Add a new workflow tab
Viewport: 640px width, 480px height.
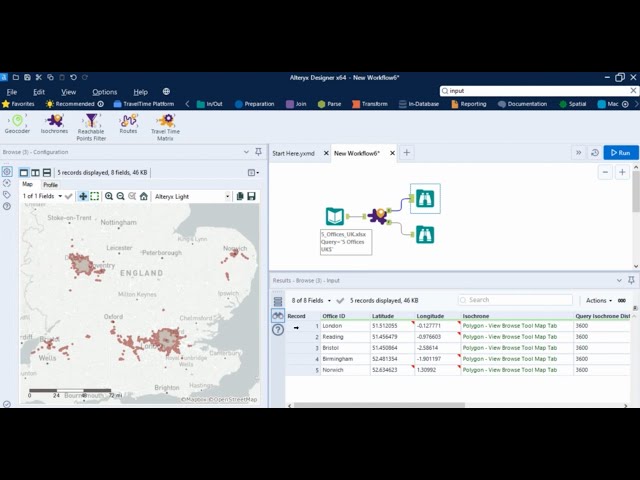(x=407, y=153)
